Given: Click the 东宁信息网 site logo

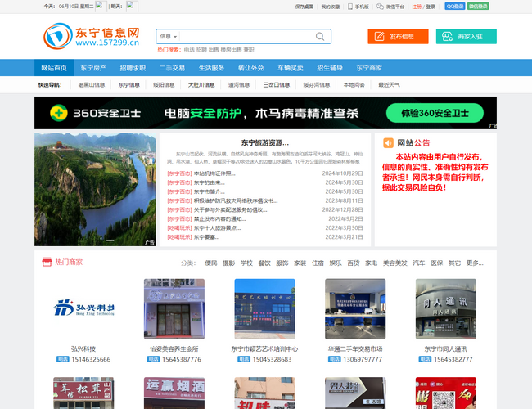Looking at the screenshot, I should pos(92,36).
